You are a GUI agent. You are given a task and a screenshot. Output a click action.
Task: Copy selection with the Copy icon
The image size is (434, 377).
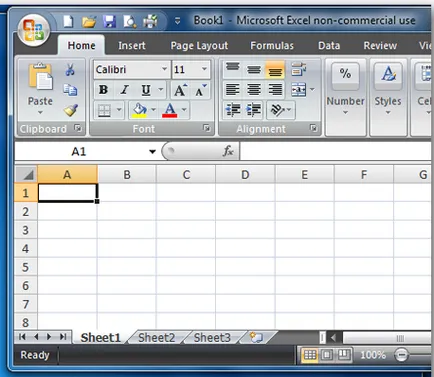click(x=70, y=90)
